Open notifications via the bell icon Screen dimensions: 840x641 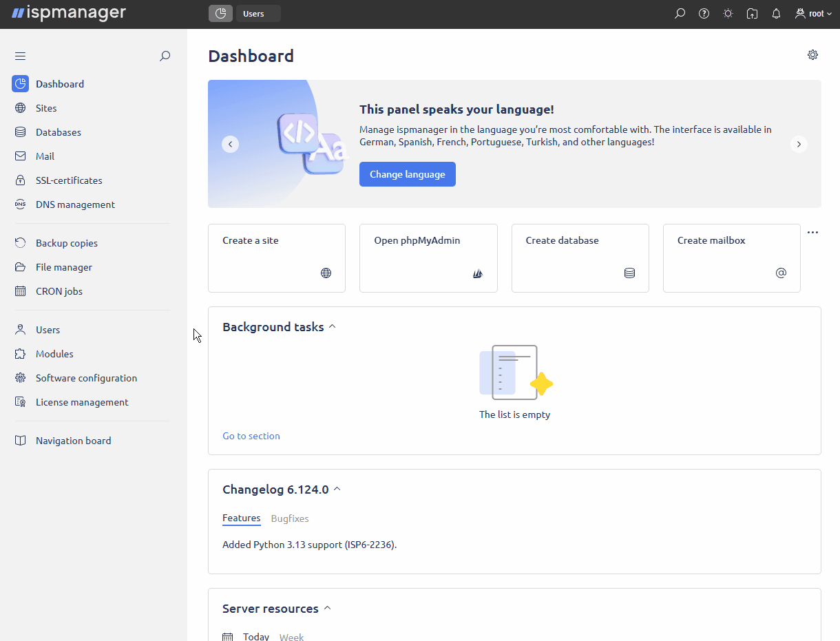click(776, 13)
